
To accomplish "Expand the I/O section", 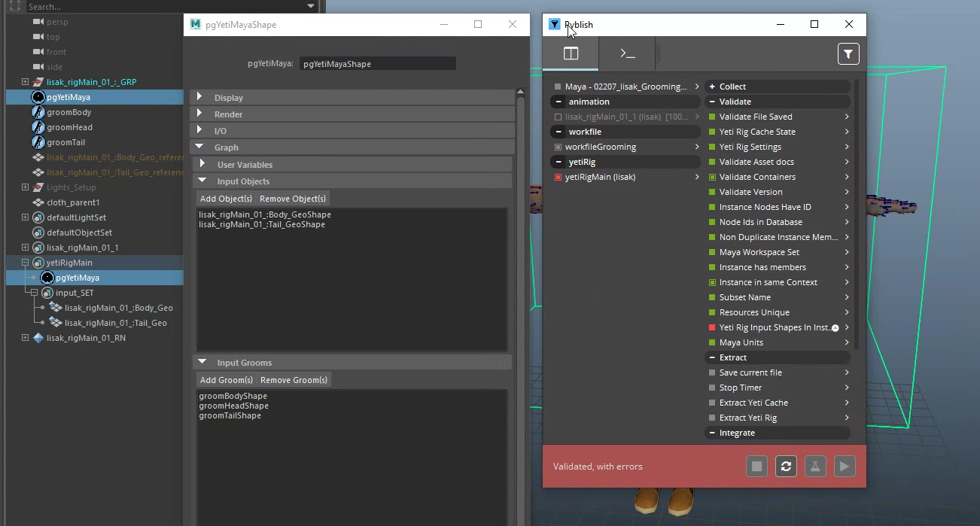I will (199, 130).
